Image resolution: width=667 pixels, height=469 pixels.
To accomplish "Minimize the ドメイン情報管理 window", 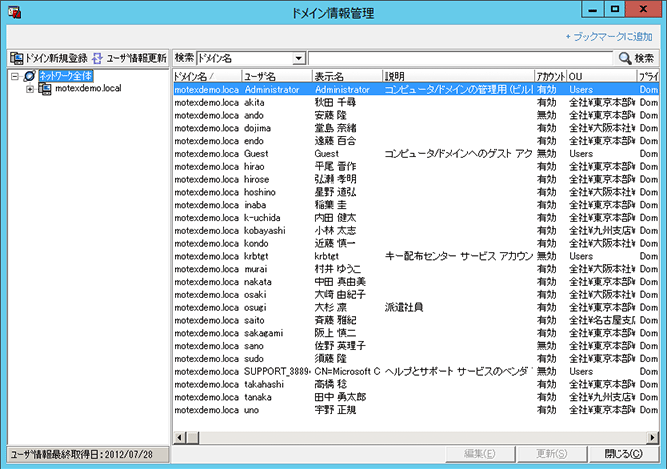I will [x=593, y=9].
